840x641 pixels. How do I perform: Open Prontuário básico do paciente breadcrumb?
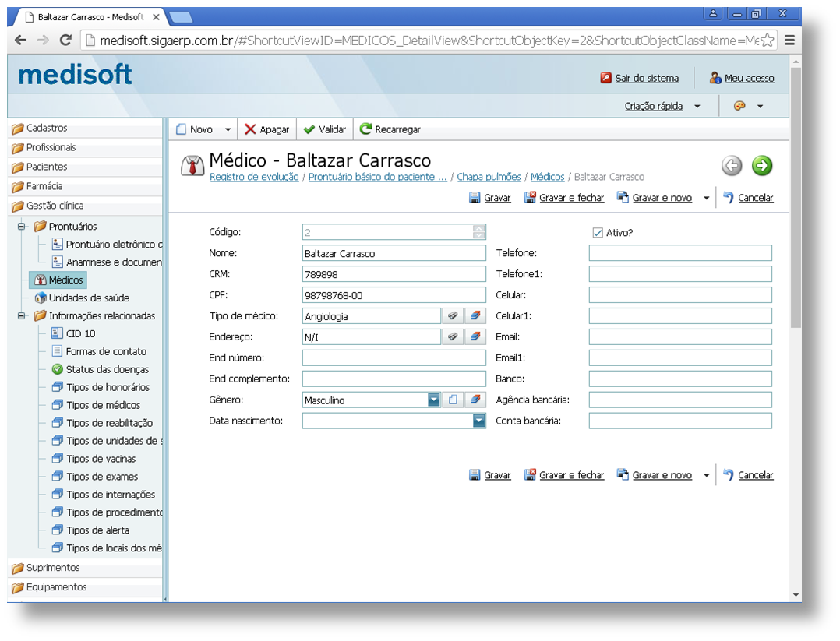click(378, 177)
